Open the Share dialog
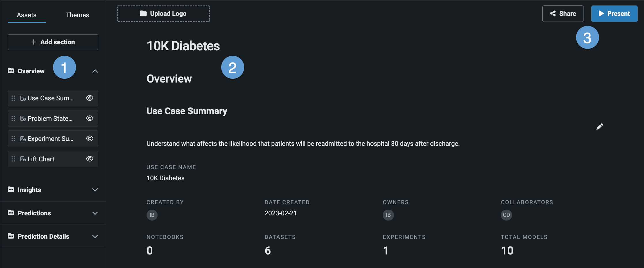The height and width of the screenshot is (268, 644). [563, 14]
